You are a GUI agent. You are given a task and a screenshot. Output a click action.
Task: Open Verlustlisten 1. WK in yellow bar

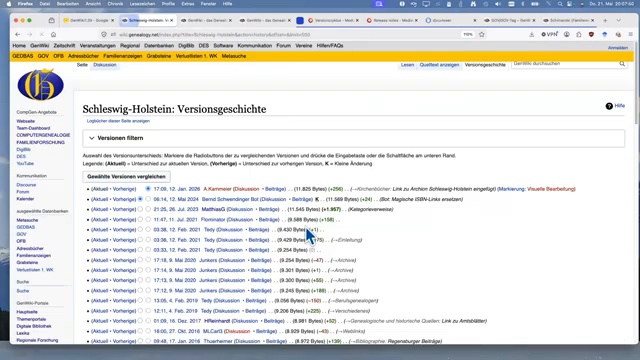pyautogui.click(x=196, y=56)
